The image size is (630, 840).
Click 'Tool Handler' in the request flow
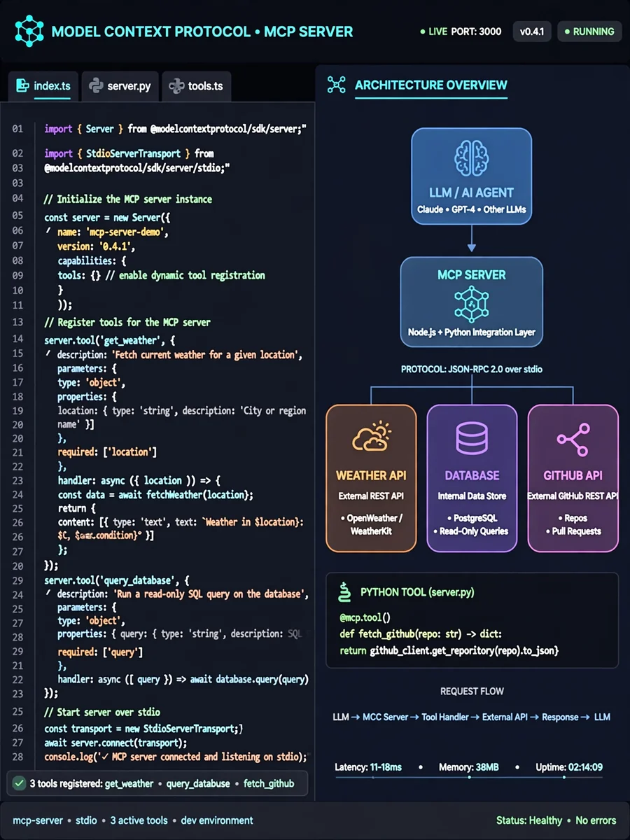(445, 717)
